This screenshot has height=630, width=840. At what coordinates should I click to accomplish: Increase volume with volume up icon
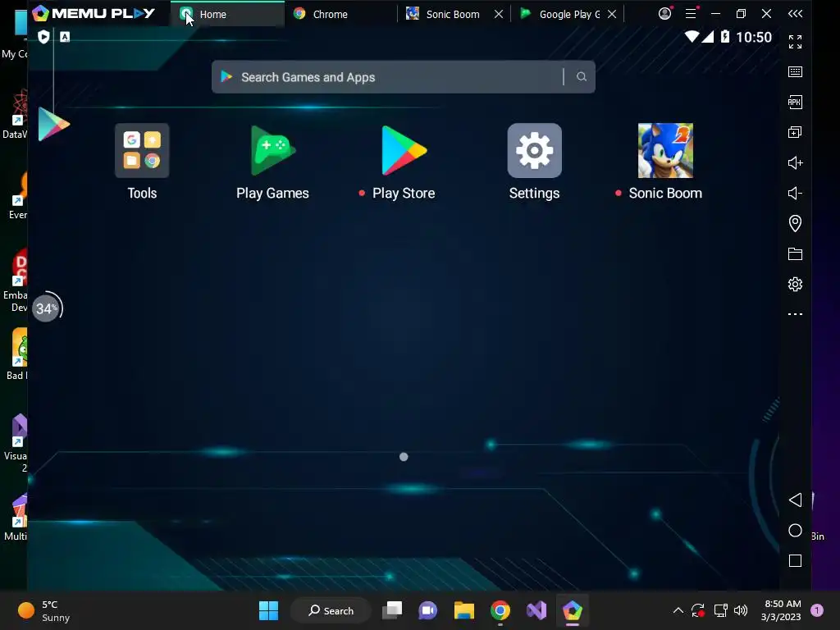click(795, 163)
